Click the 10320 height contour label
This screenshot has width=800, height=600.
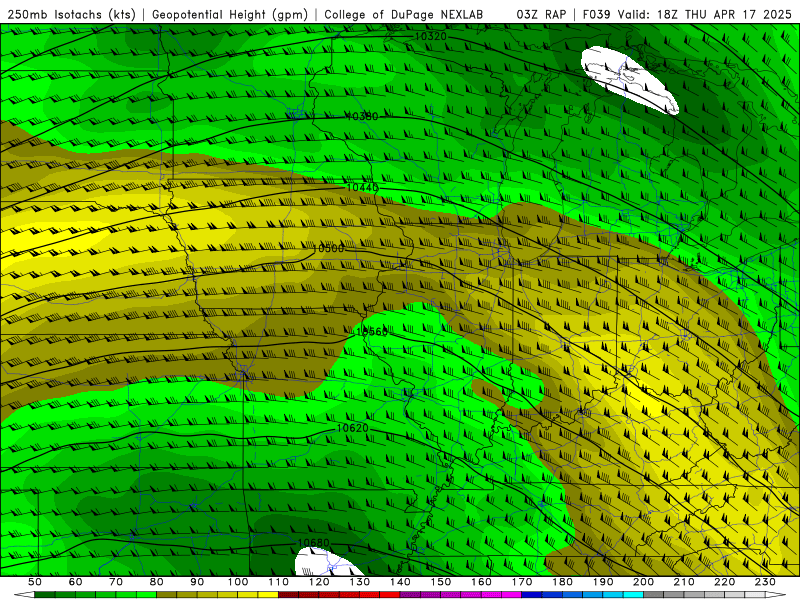[431, 36]
